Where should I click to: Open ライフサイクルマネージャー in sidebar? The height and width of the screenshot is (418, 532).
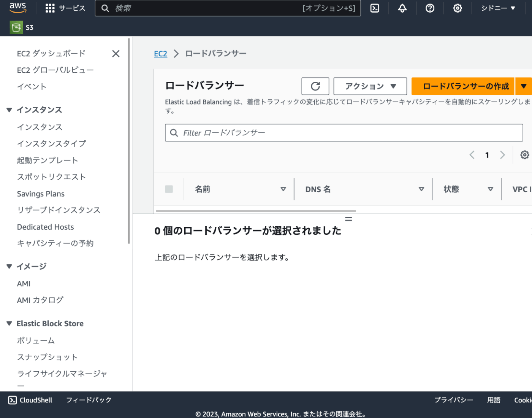tap(62, 378)
